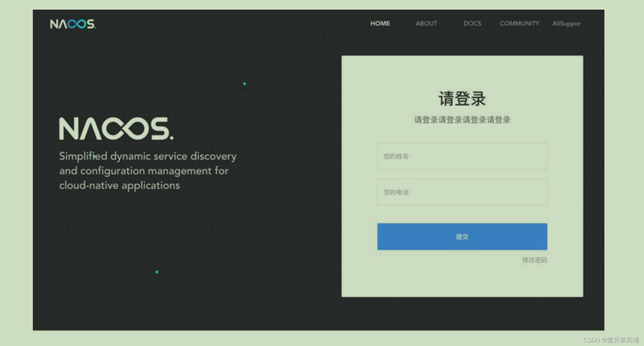Click the 请登录 login heading
The image size is (644, 346).
pos(462,98)
